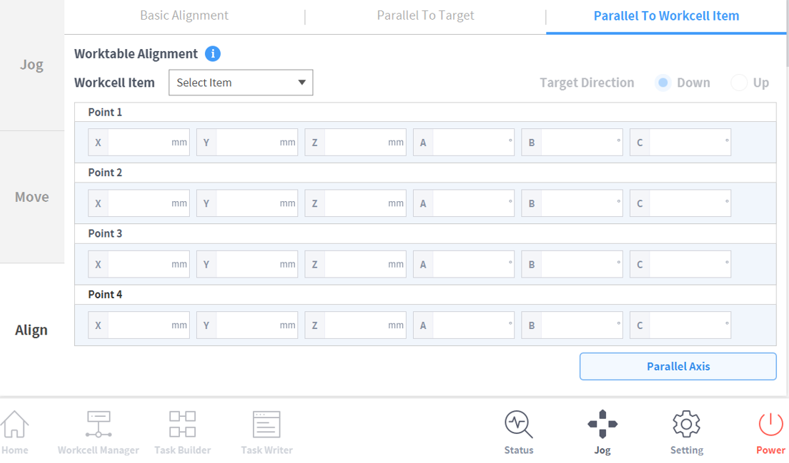789x463 pixels.
Task: Open the Task Writer icon
Action: [266, 424]
